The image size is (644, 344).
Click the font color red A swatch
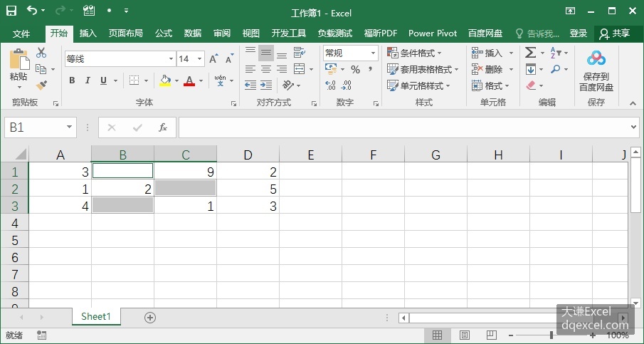[189, 80]
